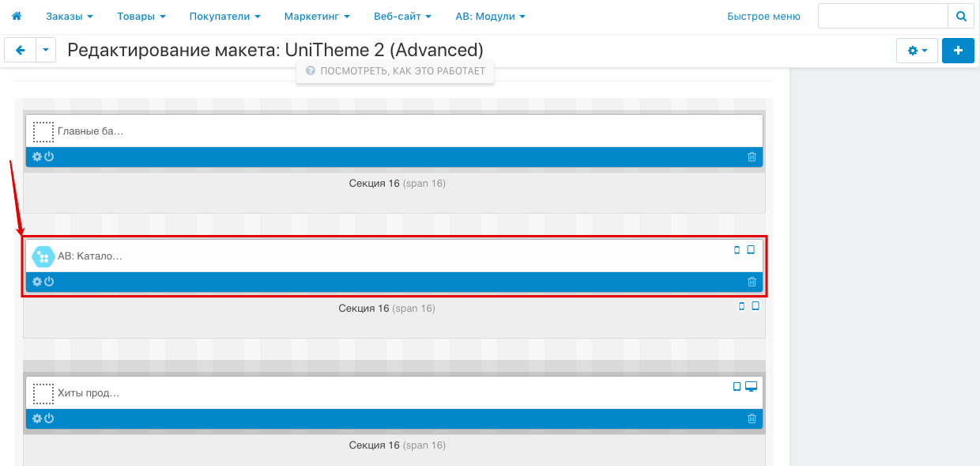Click the search magnifier button
The width and height of the screenshot is (980, 466).
click(x=960, y=16)
